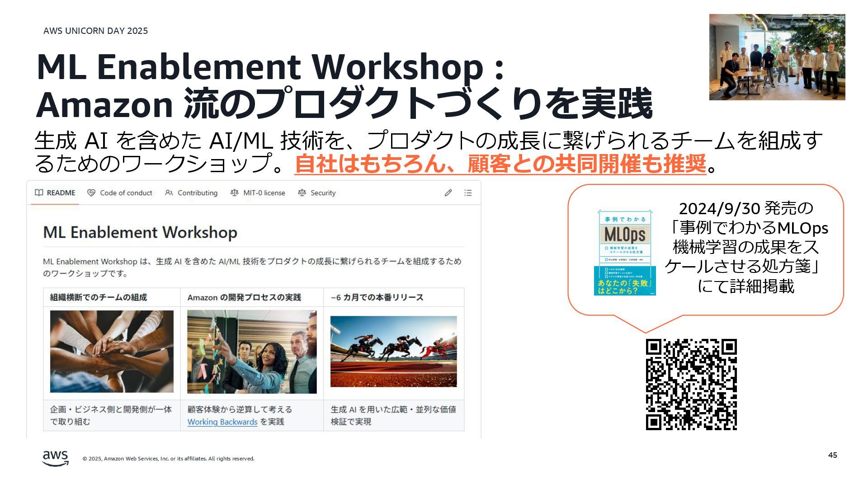Click the horse racing image

pyautogui.click(x=393, y=352)
